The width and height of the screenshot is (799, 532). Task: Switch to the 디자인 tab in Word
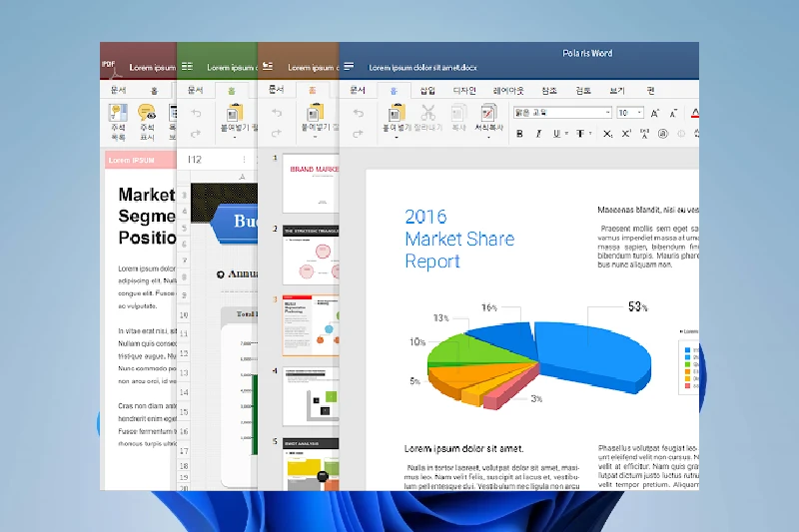pos(464,91)
